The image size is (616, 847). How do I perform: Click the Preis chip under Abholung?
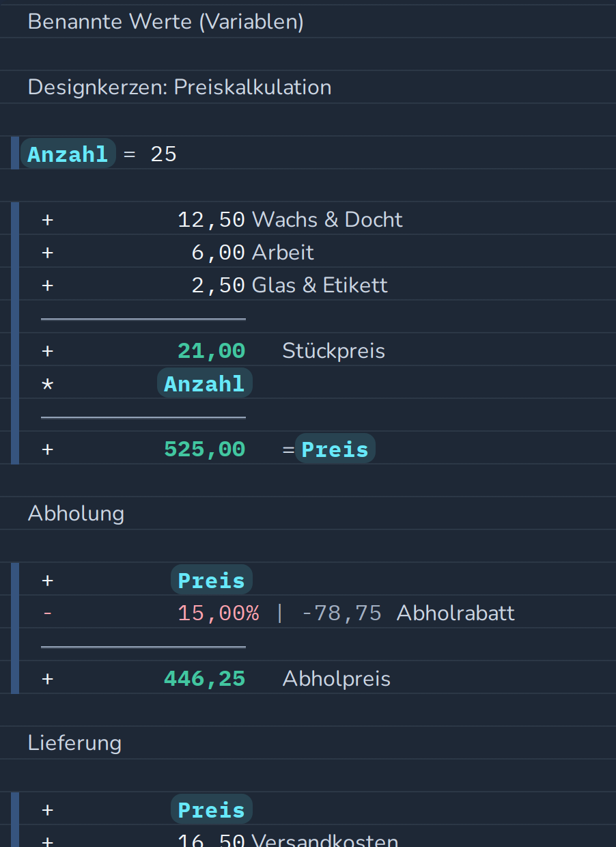(x=212, y=580)
